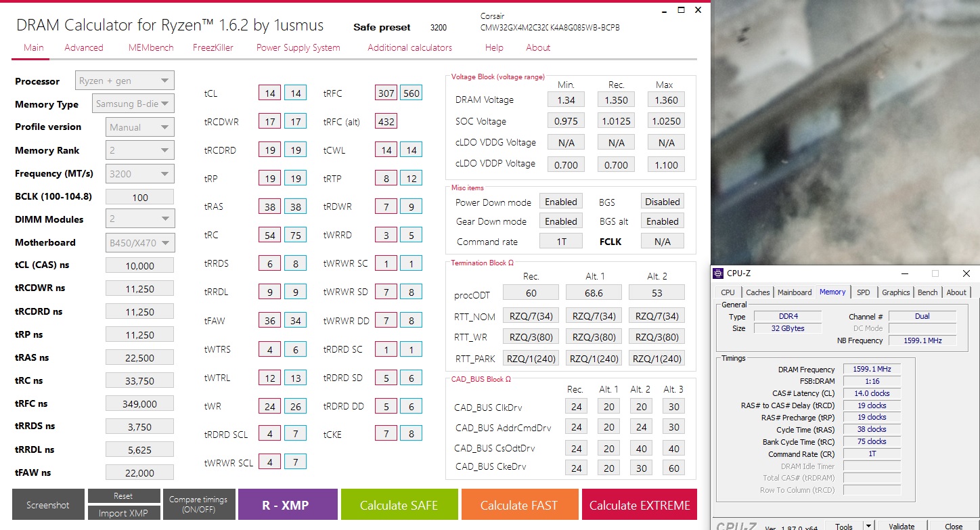Click the tRFC ns value field

[x=140, y=403]
